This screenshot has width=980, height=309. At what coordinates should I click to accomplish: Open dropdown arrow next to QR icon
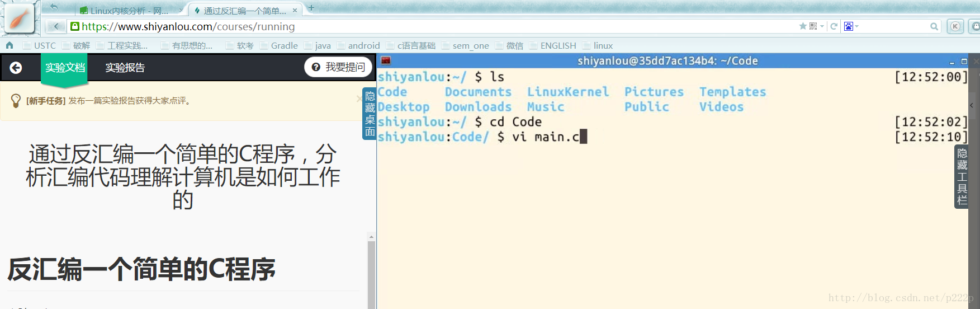click(x=822, y=26)
